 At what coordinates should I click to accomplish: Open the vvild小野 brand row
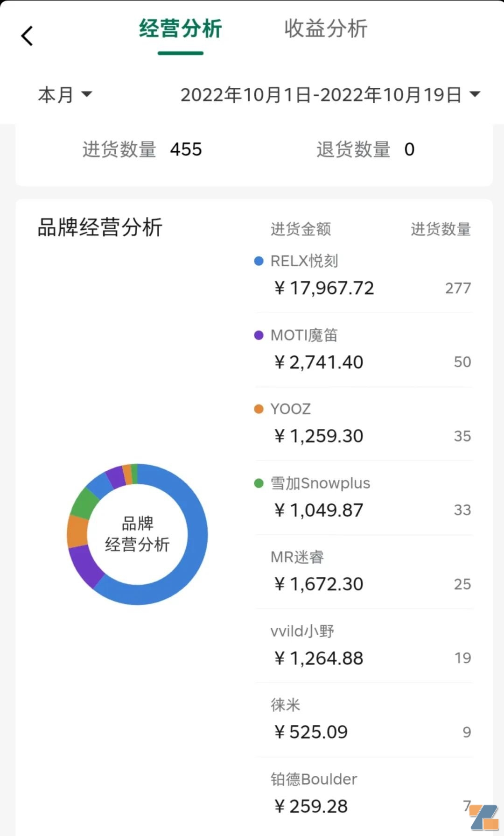point(364,646)
